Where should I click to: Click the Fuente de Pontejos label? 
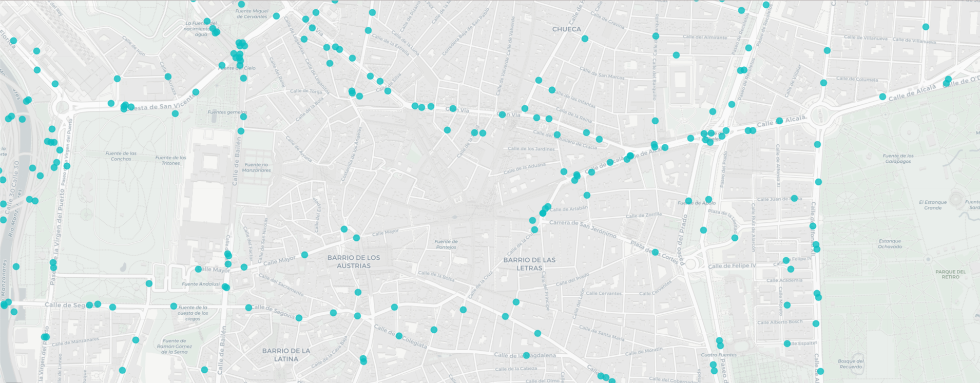coord(446,244)
